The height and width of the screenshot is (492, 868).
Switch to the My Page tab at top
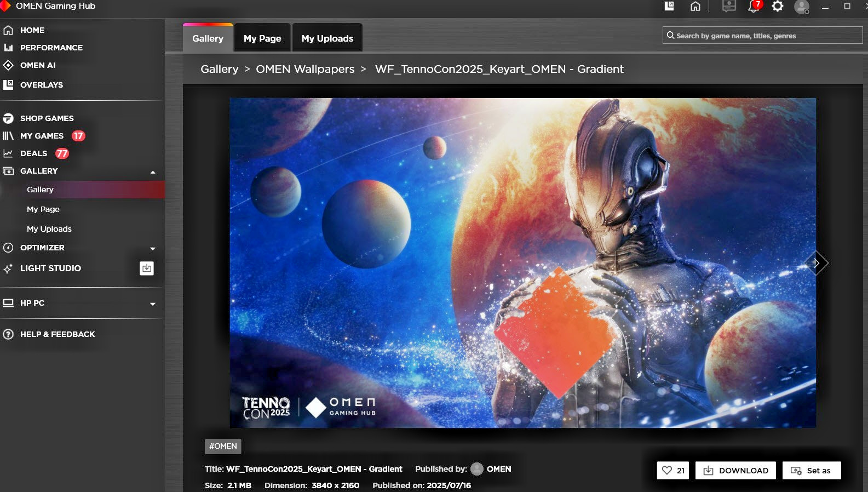(262, 38)
